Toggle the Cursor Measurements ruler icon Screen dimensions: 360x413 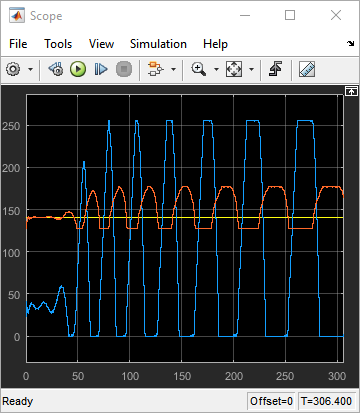pyautogui.click(x=307, y=69)
